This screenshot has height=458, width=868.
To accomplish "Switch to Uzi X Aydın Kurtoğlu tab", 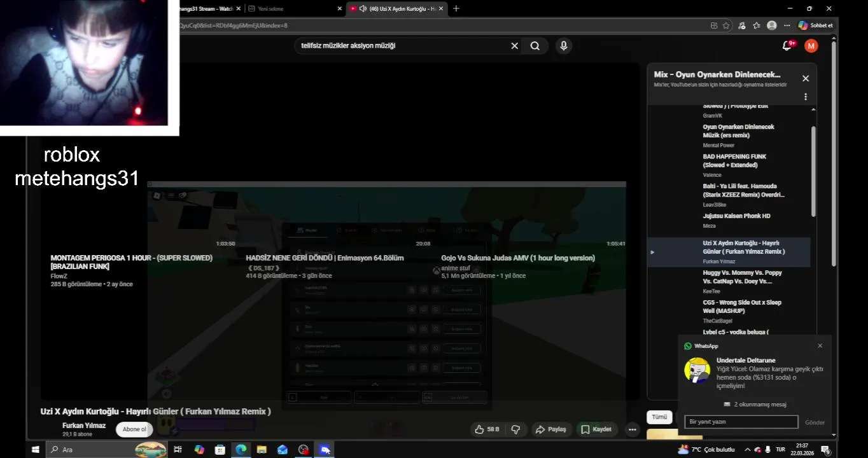I will pos(397,9).
